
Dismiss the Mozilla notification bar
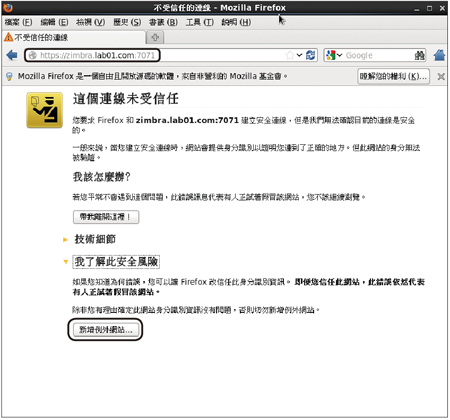point(441,77)
